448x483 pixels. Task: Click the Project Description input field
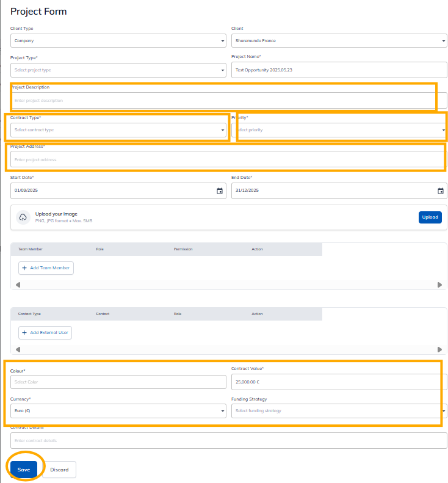pos(223,100)
